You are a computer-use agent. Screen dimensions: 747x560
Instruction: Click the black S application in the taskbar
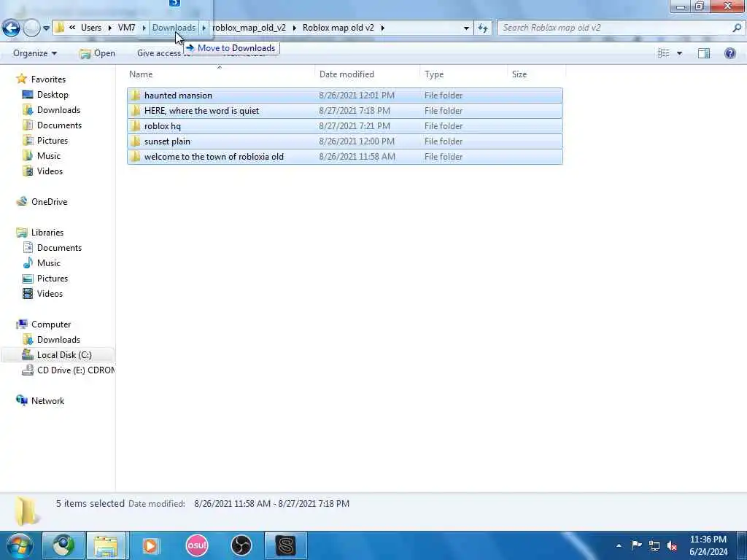[286, 545]
